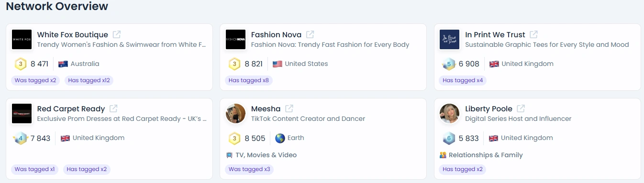Click the Australia flag icon

(x=63, y=64)
